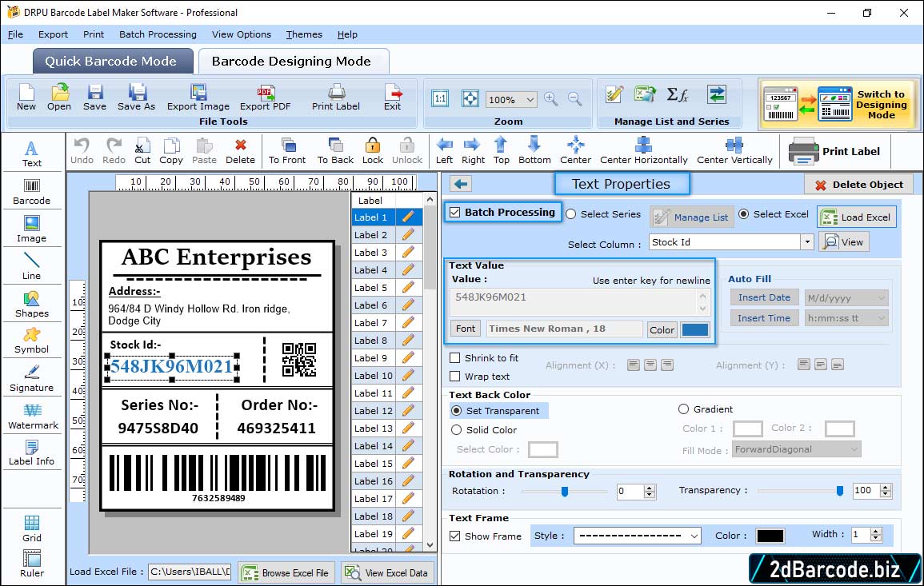Choose the Select Series radio option

click(571, 214)
